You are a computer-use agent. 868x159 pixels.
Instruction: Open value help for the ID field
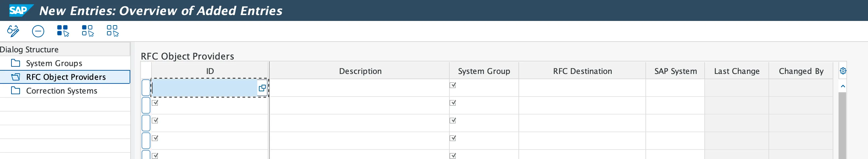[262, 88]
